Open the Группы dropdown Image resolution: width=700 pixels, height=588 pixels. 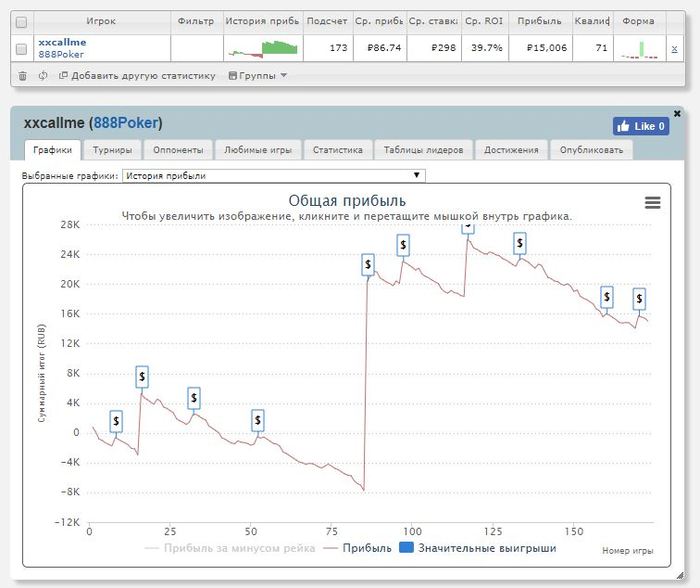click(x=258, y=76)
